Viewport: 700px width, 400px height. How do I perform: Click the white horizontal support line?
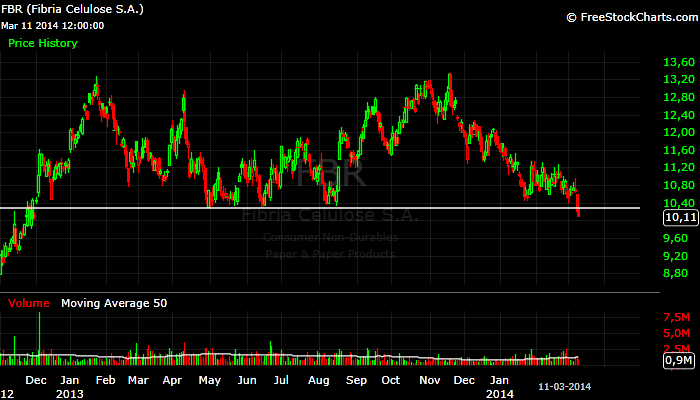click(320, 208)
